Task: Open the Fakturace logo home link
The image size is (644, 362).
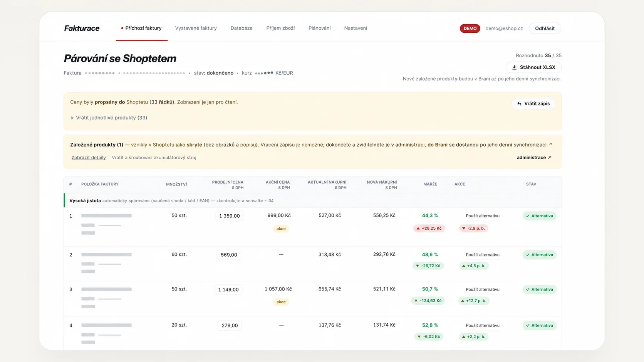Action: coord(82,28)
